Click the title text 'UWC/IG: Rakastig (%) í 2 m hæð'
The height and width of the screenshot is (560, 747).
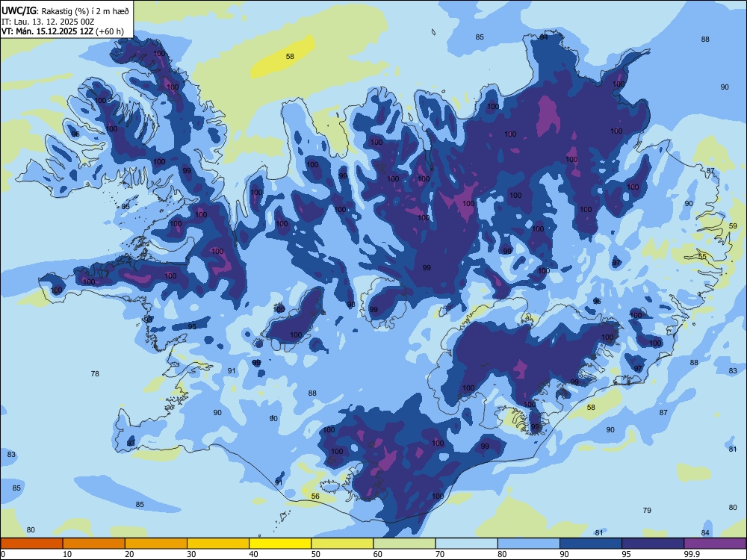coord(65,11)
